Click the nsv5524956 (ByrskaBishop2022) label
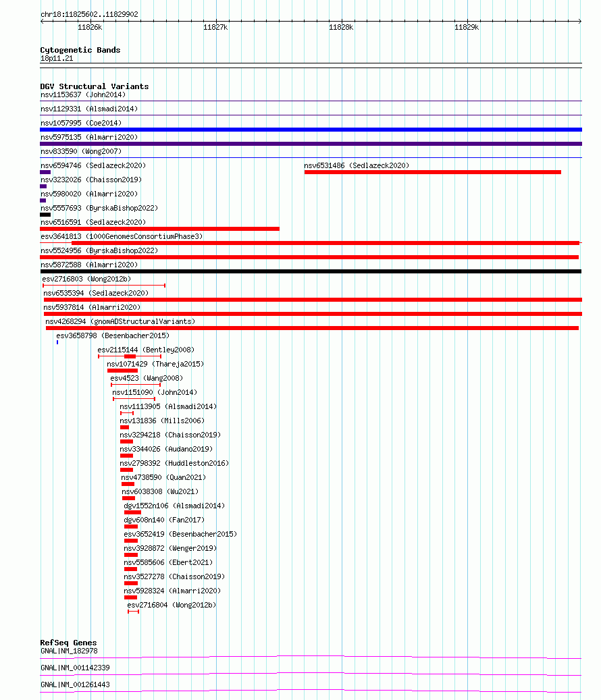The width and height of the screenshot is (601, 700). (x=99, y=251)
